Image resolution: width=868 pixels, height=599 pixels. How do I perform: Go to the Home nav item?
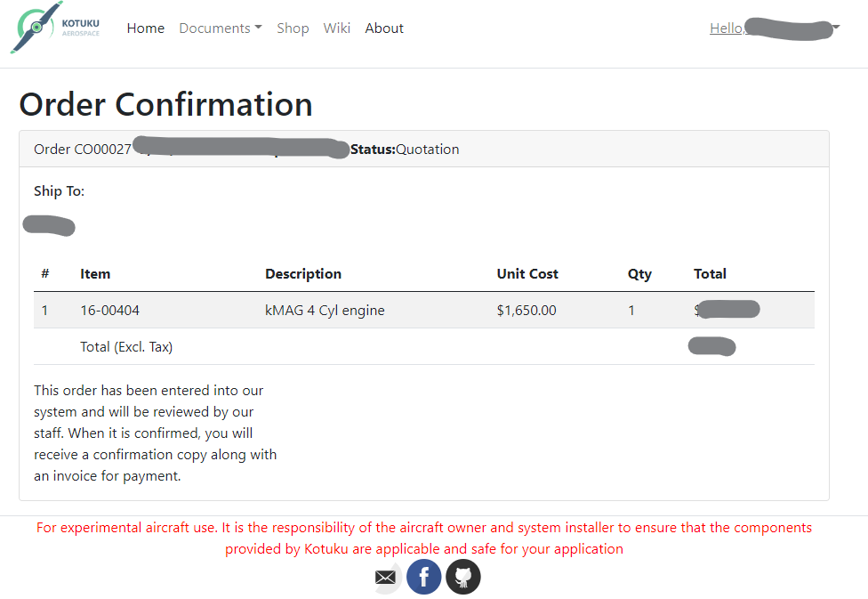click(x=146, y=28)
